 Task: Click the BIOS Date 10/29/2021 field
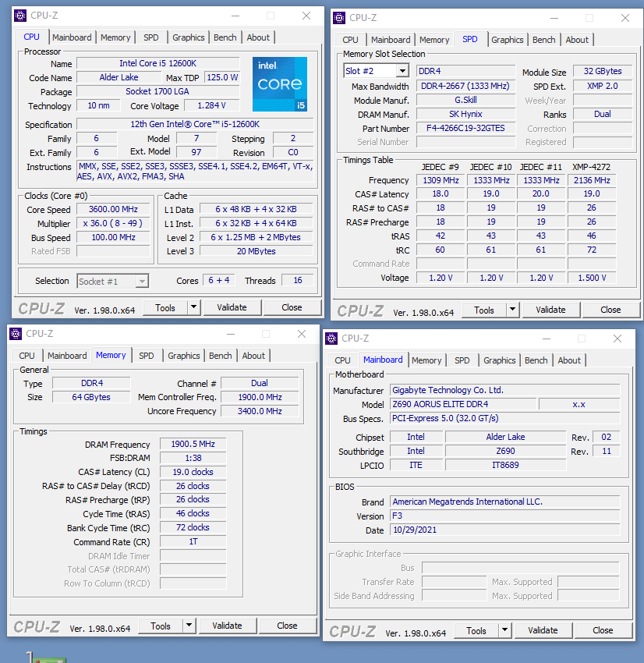point(505,530)
